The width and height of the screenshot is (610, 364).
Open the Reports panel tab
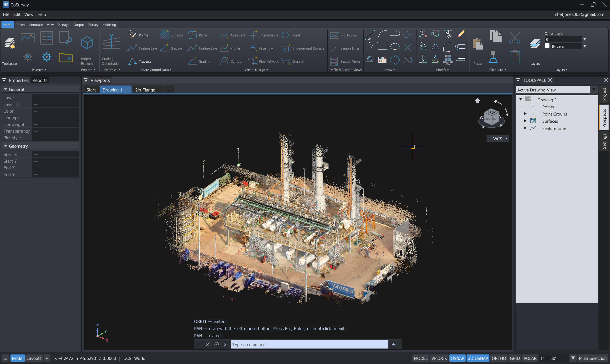tap(40, 80)
